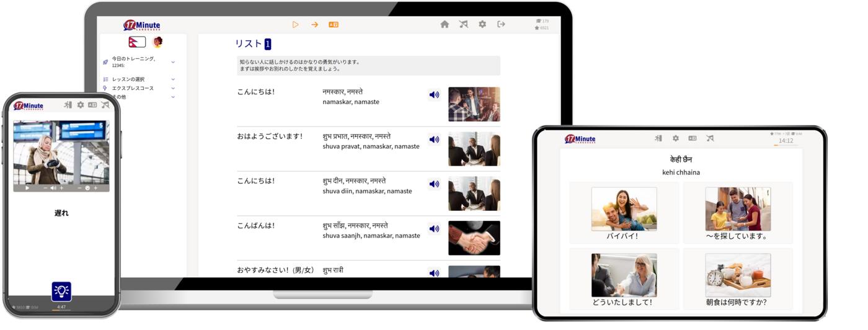This screenshot has width=868, height=330.
Task: Select the Nepal flag in the sidebar
Action: click(137, 42)
